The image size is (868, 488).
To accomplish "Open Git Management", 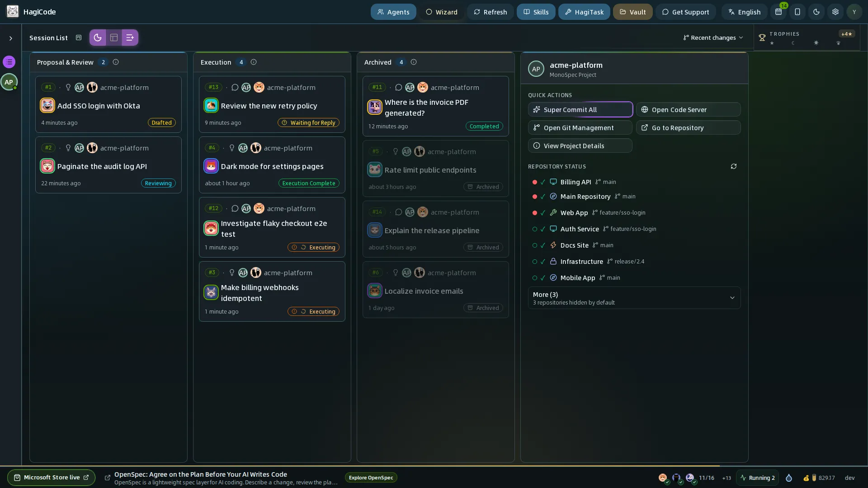I will point(580,127).
